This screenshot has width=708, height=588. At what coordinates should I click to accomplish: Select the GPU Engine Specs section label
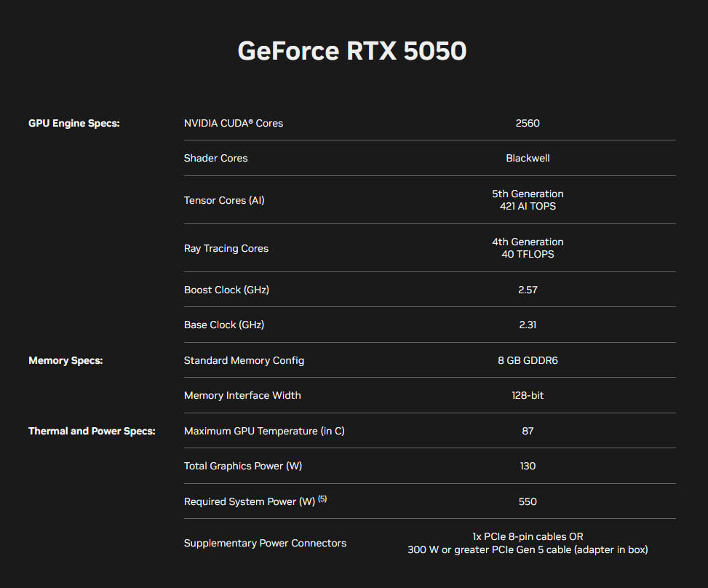(x=73, y=123)
